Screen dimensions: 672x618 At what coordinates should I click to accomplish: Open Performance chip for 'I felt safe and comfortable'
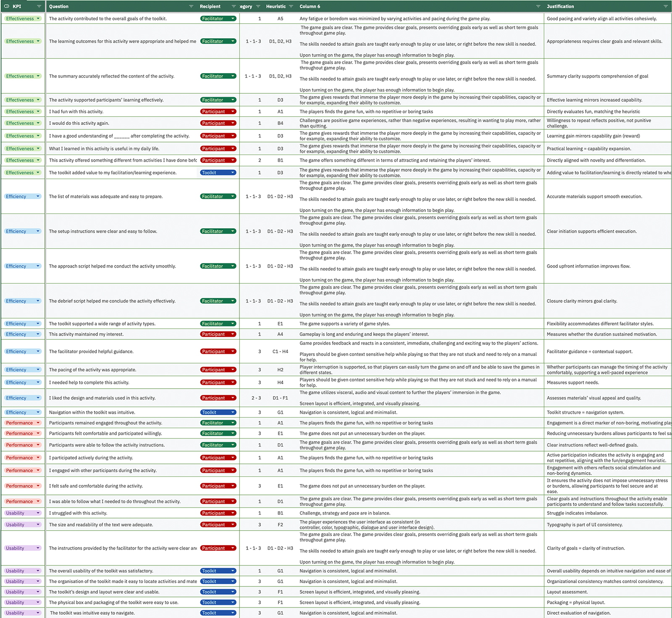coord(23,486)
